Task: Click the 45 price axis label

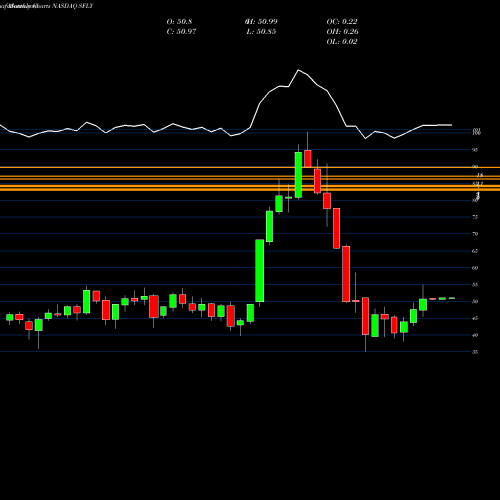Action: point(475,318)
